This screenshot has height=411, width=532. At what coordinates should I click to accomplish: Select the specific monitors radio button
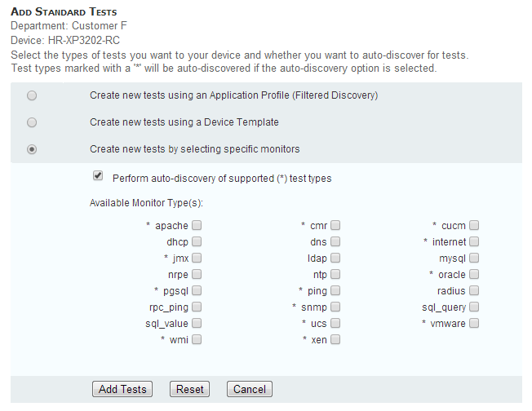point(32,149)
